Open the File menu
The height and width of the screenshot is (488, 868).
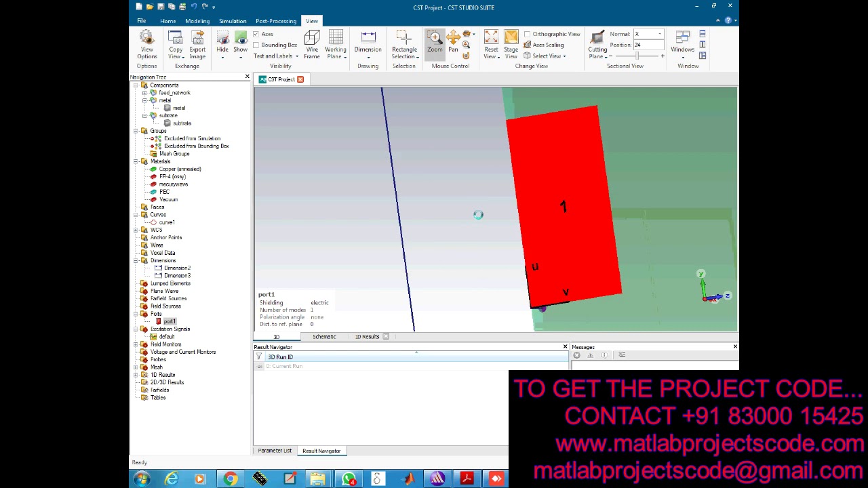142,21
